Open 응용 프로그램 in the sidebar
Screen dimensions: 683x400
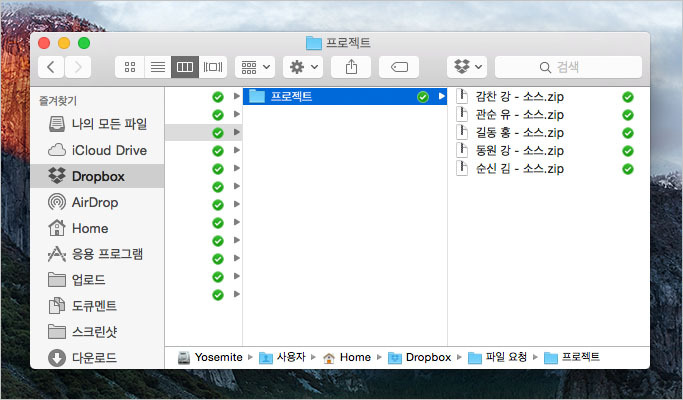point(97,254)
